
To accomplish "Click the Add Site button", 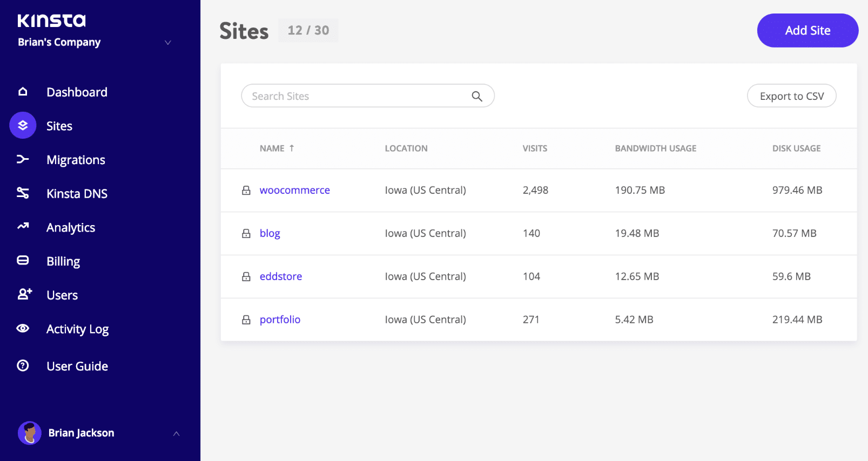I will 808,30.
